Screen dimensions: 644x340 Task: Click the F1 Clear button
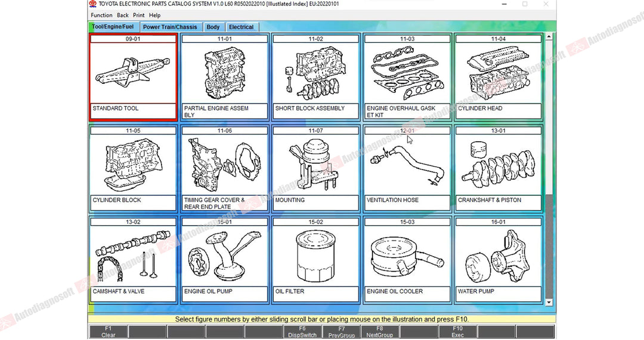tap(108, 332)
